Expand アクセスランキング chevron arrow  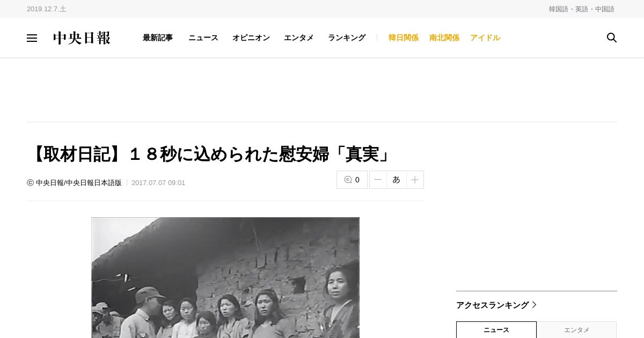click(534, 305)
